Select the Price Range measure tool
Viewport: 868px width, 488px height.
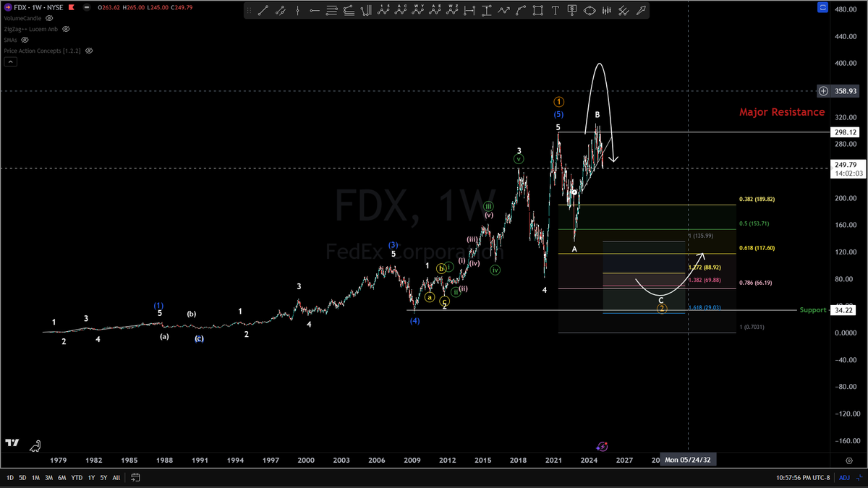tap(486, 10)
